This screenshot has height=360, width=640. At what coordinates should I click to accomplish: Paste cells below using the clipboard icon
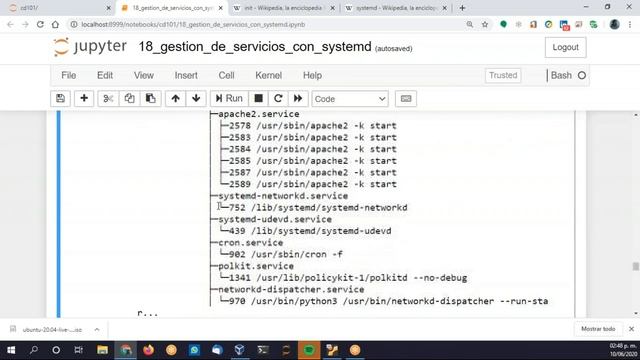pyautogui.click(x=151, y=98)
